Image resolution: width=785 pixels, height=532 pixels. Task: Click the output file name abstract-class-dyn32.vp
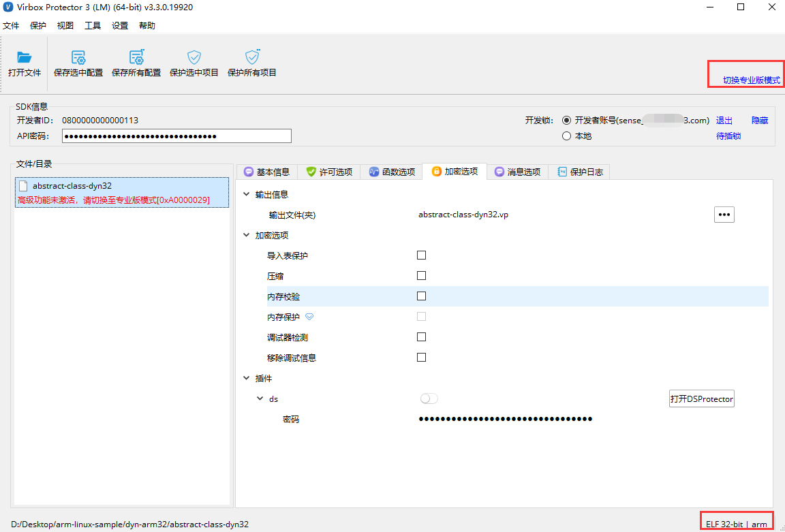(x=463, y=215)
